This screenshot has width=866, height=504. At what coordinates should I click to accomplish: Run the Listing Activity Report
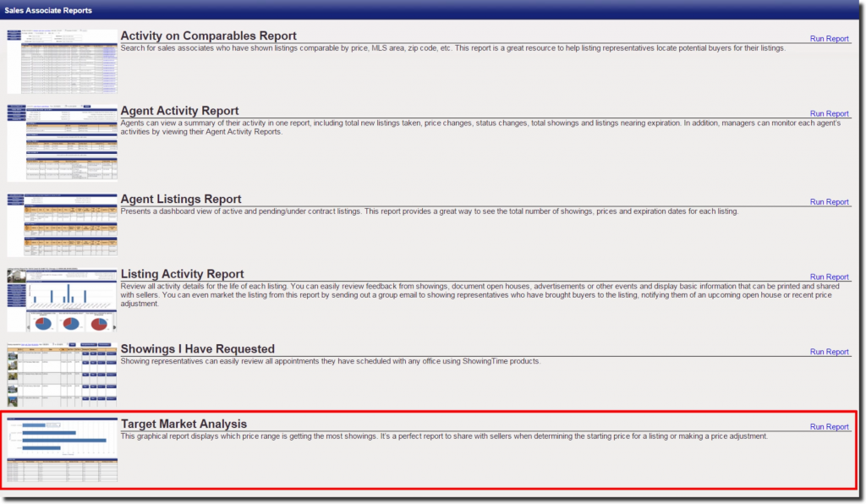(830, 277)
